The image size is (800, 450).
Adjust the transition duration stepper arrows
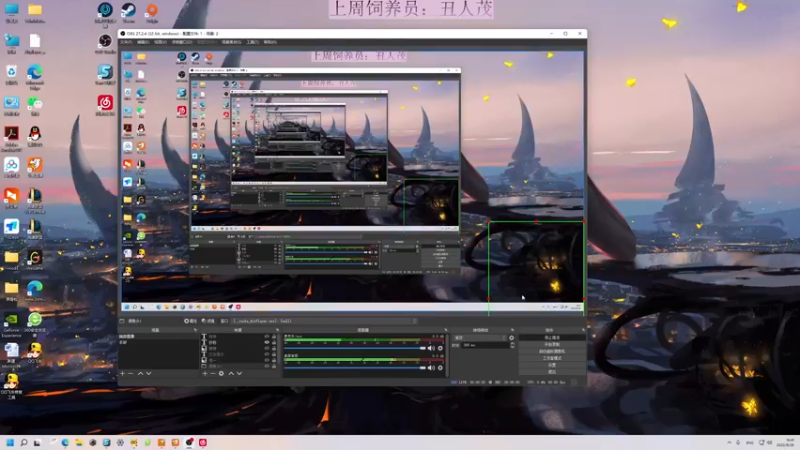click(512, 345)
